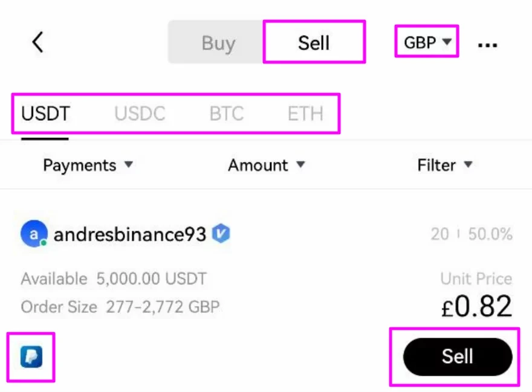Click the 50.0% completion rate stat
The width and height of the screenshot is (532, 392).
pos(491,234)
